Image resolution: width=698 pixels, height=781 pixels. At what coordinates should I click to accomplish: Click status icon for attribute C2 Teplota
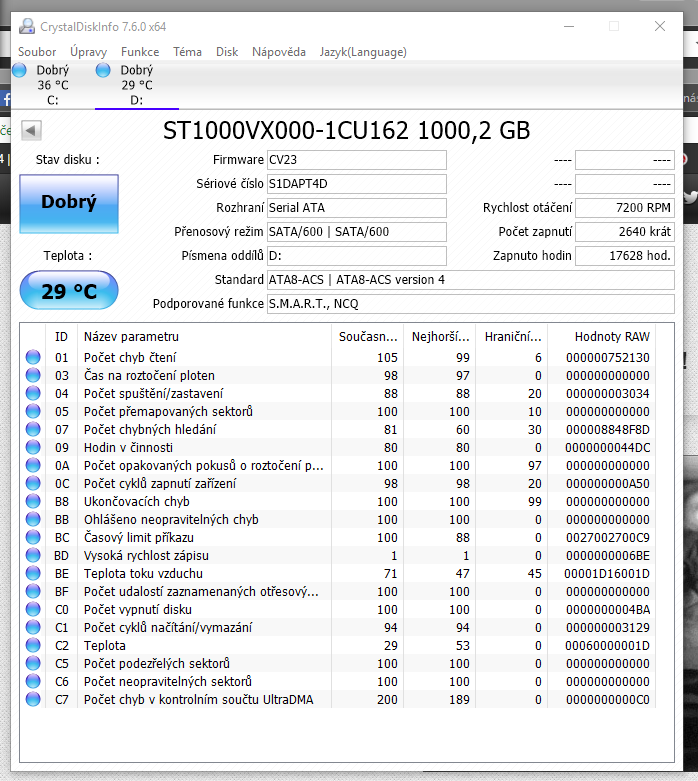[33, 646]
